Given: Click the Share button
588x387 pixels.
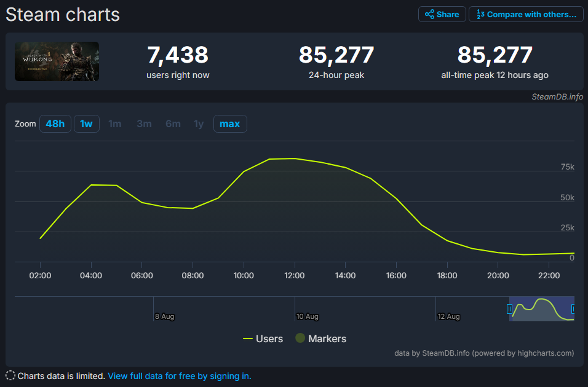Looking at the screenshot, I should click(442, 14).
